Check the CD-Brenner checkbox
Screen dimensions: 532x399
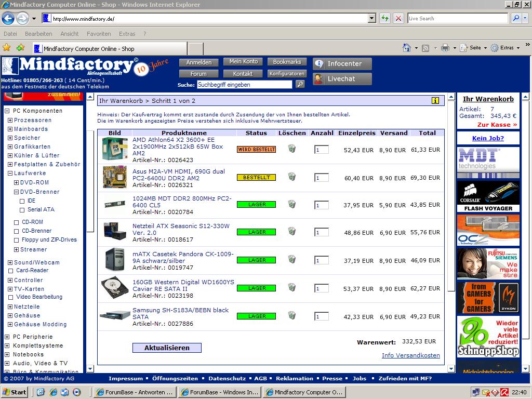[16, 231]
